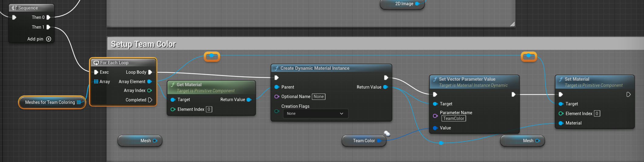Click the Get Material Element Index pin

[x=173, y=109]
